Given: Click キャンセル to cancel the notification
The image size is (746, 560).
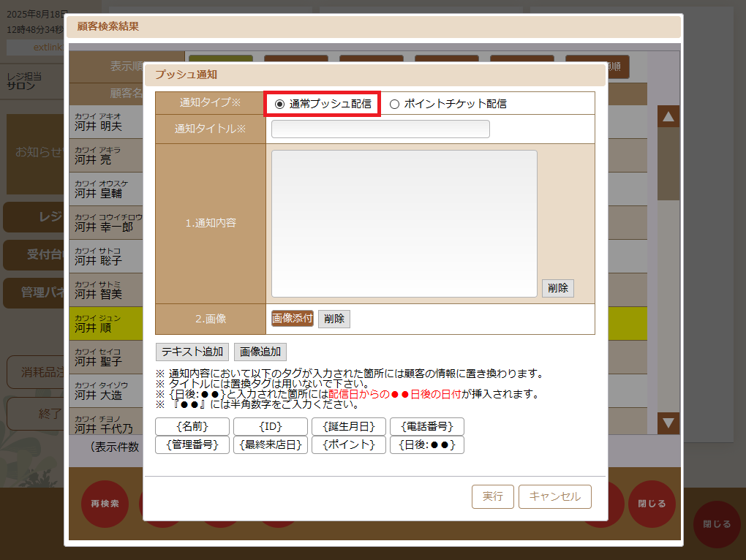Looking at the screenshot, I should [554, 496].
